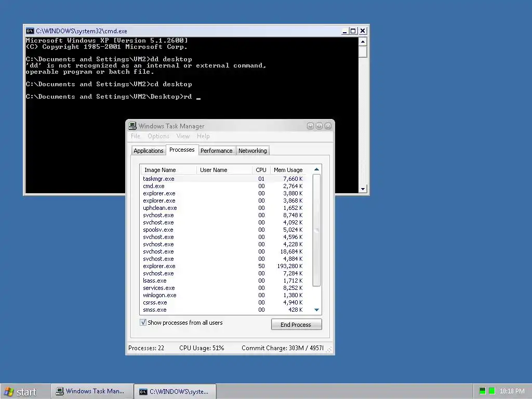Select explorer.exe using 193,280 K
Screen dimensions: 532x399
pos(223,266)
